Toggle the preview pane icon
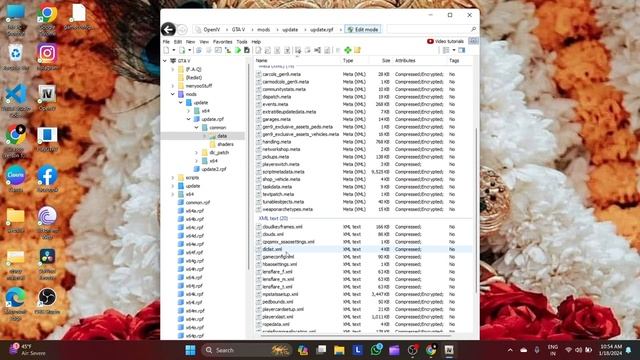This screenshot has height=360, width=640. (462, 50)
